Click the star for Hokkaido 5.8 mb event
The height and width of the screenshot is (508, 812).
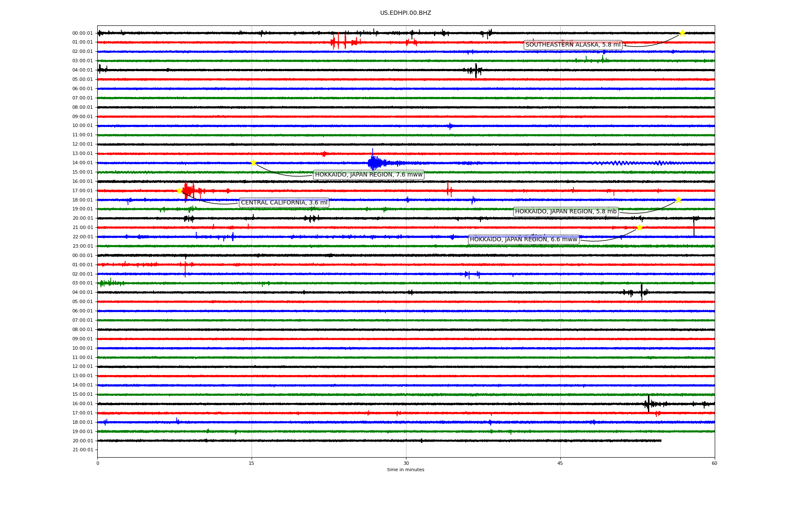click(x=678, y=200)
